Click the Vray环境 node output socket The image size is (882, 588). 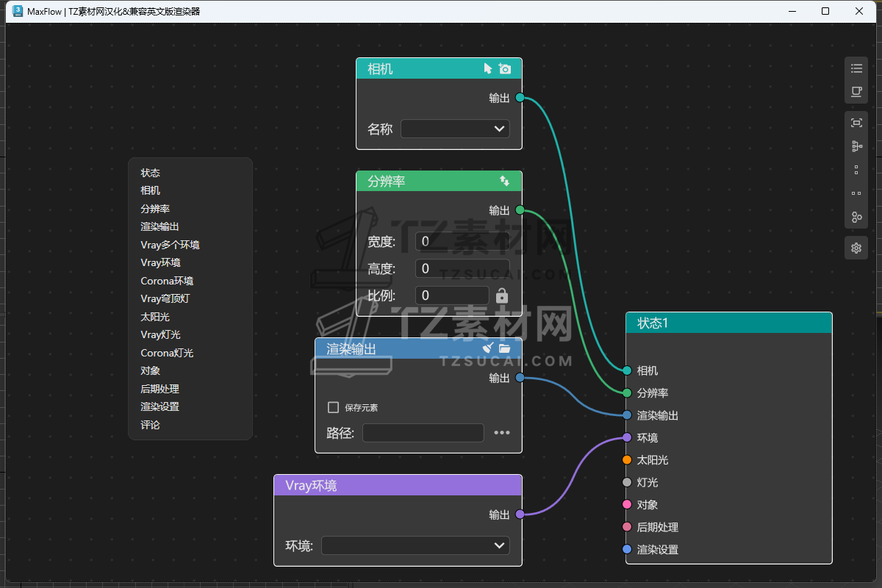pos(520,514)
